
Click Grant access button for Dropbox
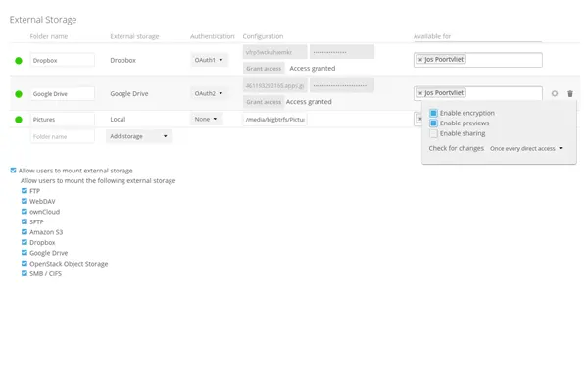264,69
